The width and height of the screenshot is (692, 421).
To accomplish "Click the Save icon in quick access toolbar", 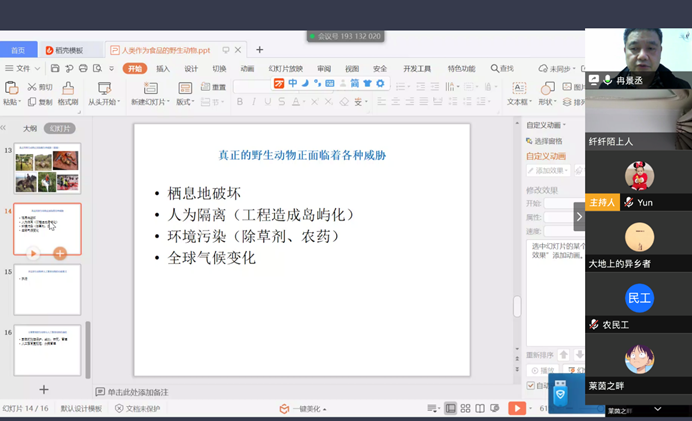I will [55, 69].
